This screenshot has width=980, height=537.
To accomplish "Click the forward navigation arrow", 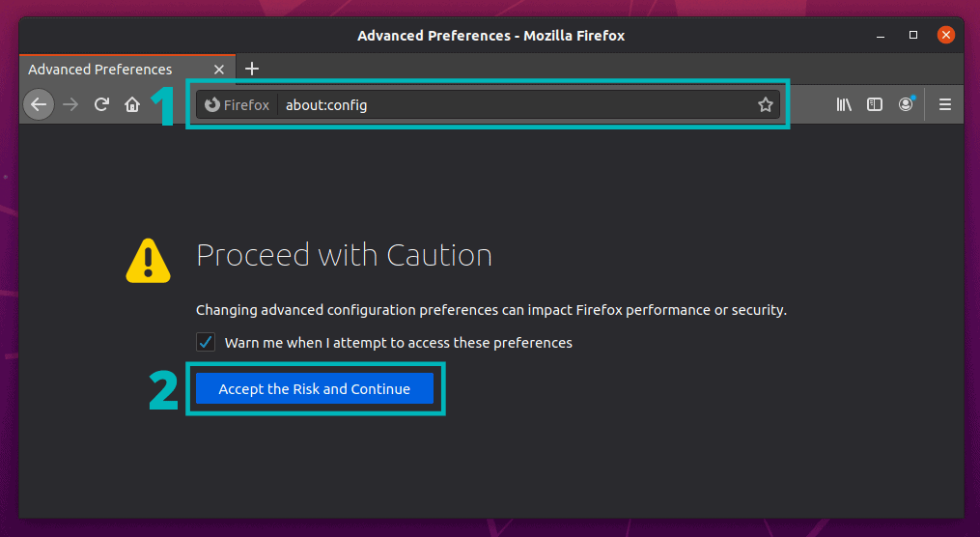I will [70, 104].
